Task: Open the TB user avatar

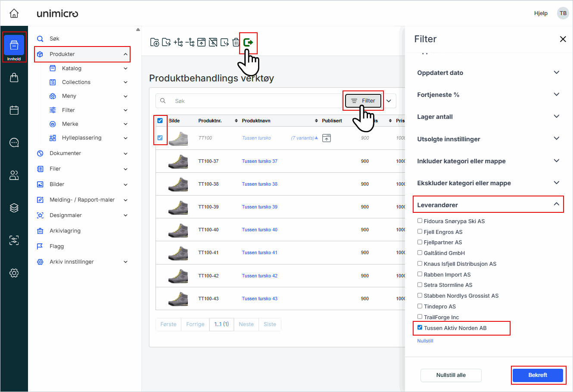Action: pos(563,13)
